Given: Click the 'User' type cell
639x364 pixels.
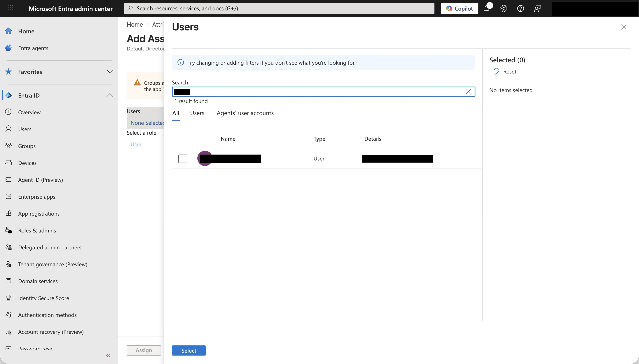Looking at the screenshot, I should tap(319, 159).
